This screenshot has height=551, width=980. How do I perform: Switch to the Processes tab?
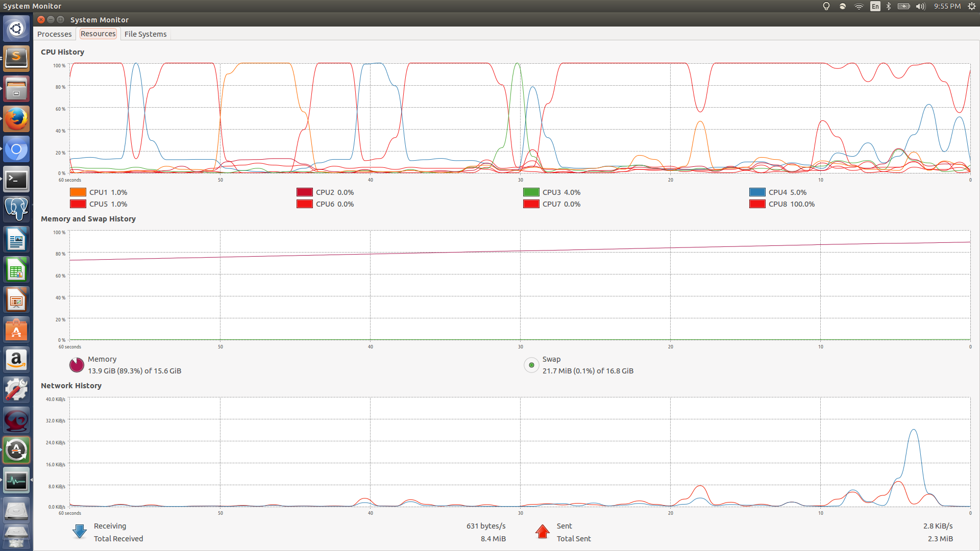pos(55,34)
